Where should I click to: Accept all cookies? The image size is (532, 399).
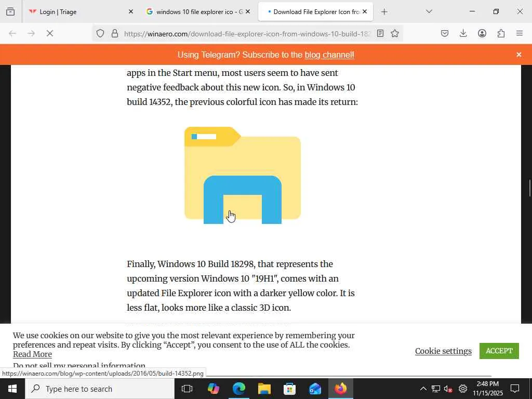click(x=499, y=351)
